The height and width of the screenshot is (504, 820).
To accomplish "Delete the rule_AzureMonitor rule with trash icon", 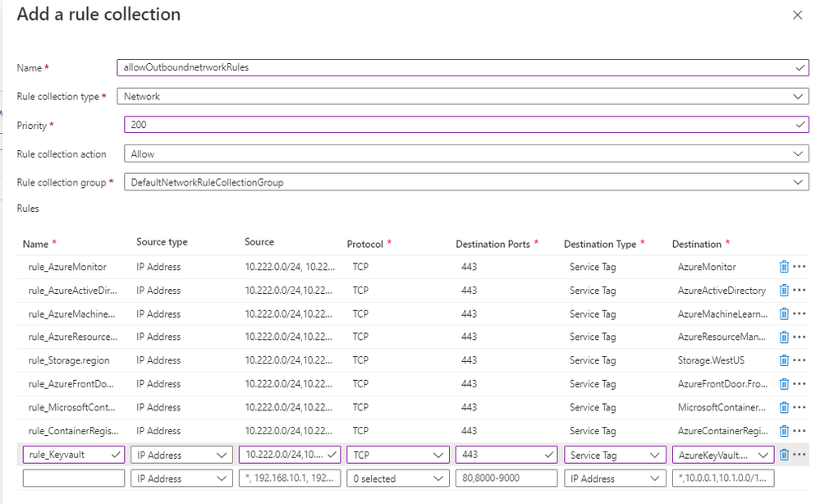I will coord(784,267).
